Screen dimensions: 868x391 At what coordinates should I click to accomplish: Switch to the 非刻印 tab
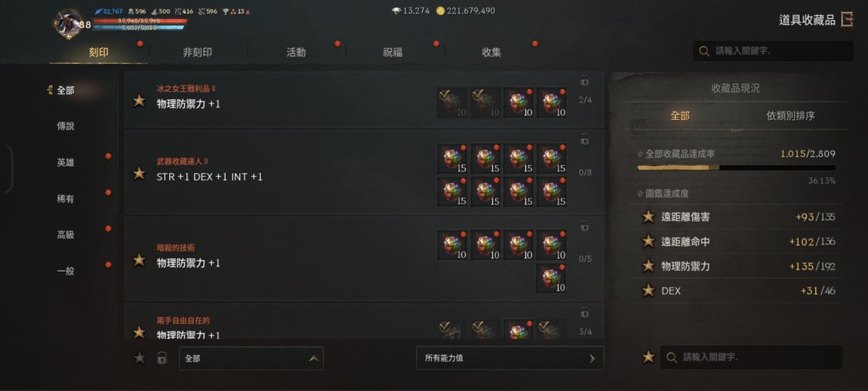(198, 53)
